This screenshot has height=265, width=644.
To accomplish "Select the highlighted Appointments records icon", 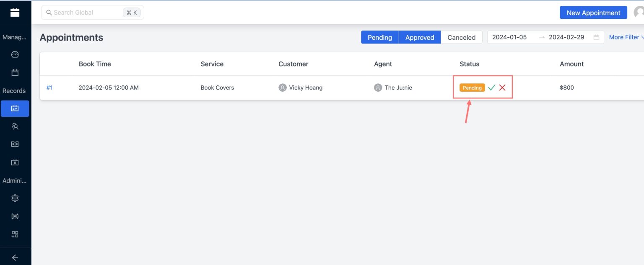I will pyautogui.click(x=15, y=108).
